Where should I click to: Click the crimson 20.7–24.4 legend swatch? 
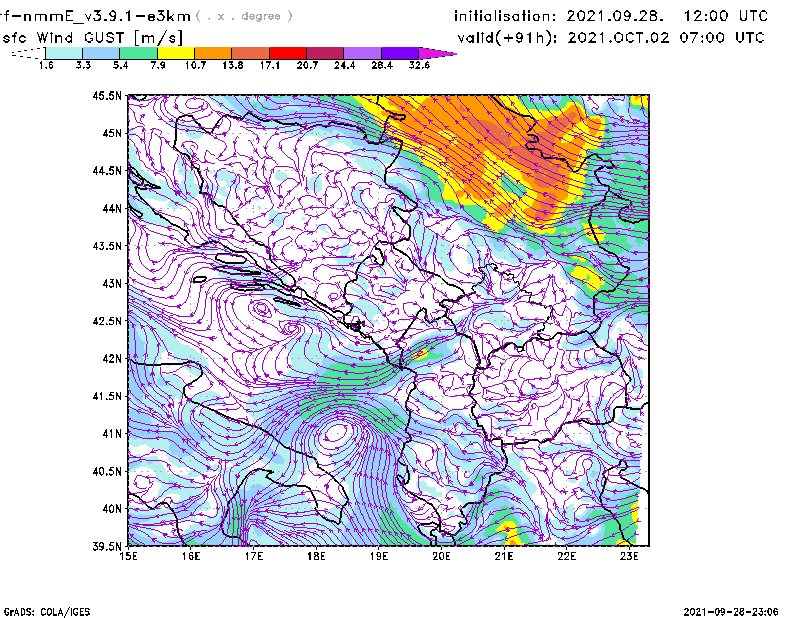(325, 53)
